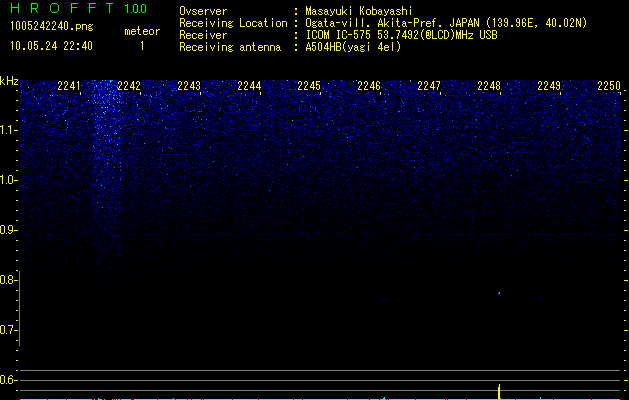Click the 0.6 kHz axis label
Screen dimensions: 629x400
click(x=9, y=380)
